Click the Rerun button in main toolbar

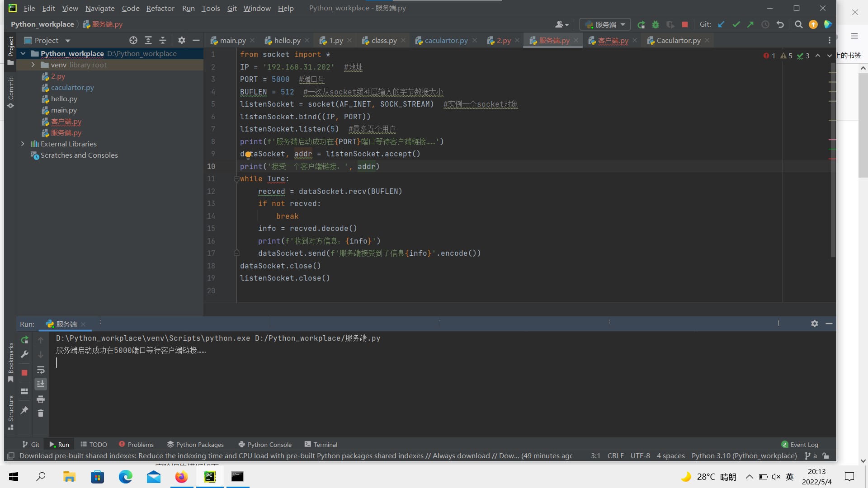coord(641,24)
